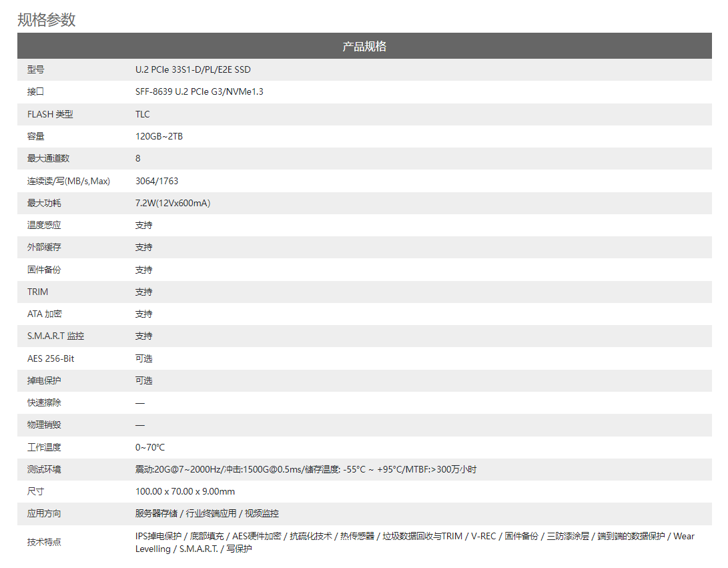
Task: Select the '型号' row label
Action: [x=36, y=69]
